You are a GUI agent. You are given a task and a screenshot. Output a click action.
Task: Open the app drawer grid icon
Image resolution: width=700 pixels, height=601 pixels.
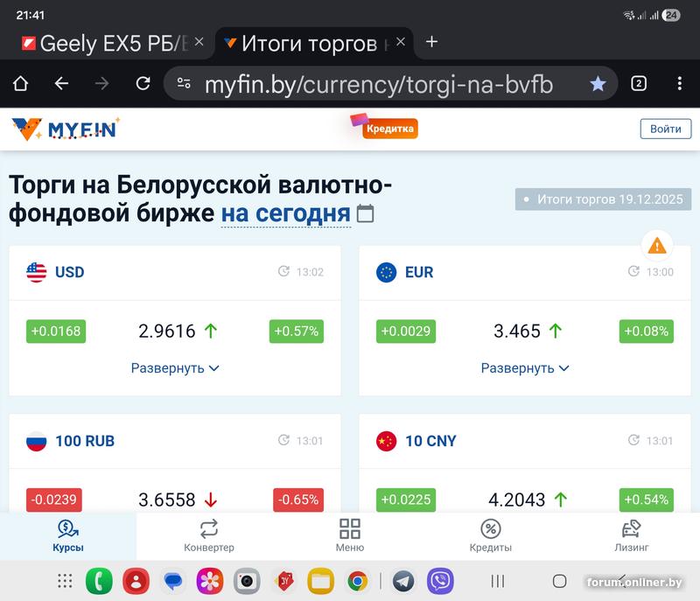click(65, 581)
